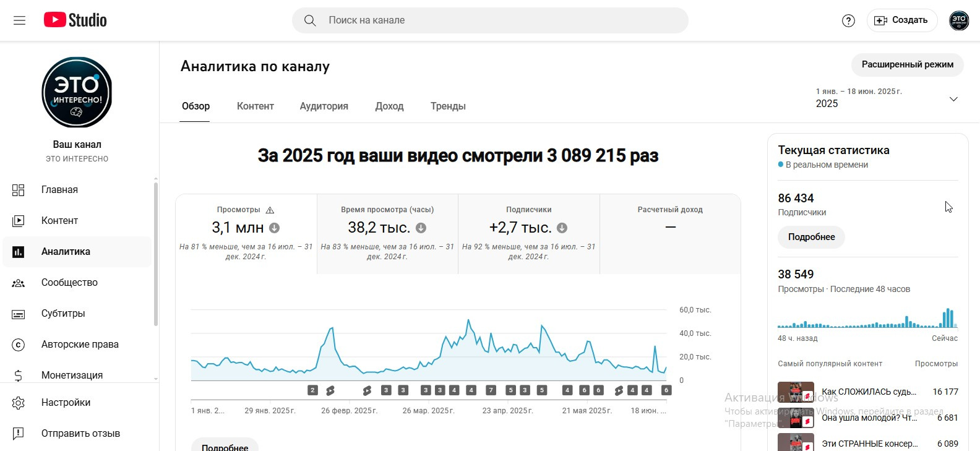Click the sidebar vertical scrollbar
This screenshot has width=980, height=451.
156,254
